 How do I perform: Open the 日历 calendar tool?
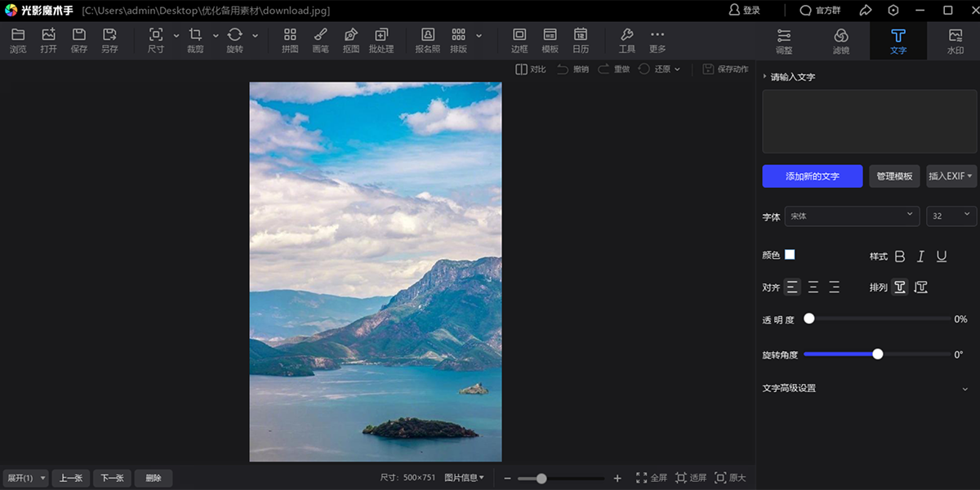tap(580, 39)
